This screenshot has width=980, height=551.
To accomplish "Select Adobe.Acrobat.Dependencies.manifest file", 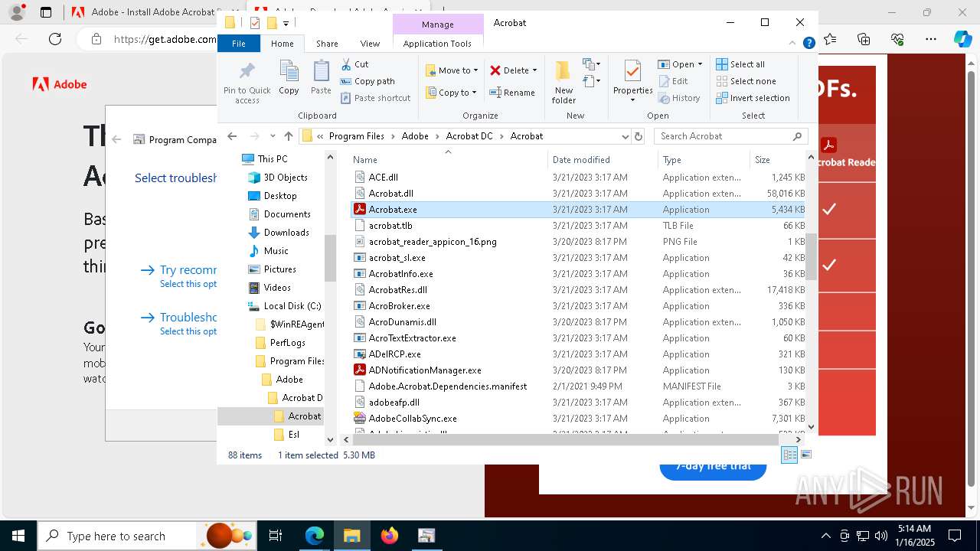I will tap(578, 386).
